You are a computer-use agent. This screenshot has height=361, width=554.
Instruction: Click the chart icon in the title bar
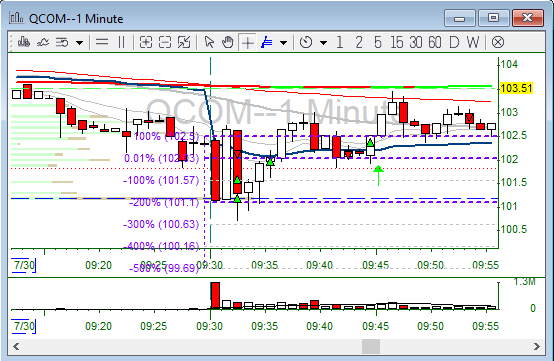[16, 18]
